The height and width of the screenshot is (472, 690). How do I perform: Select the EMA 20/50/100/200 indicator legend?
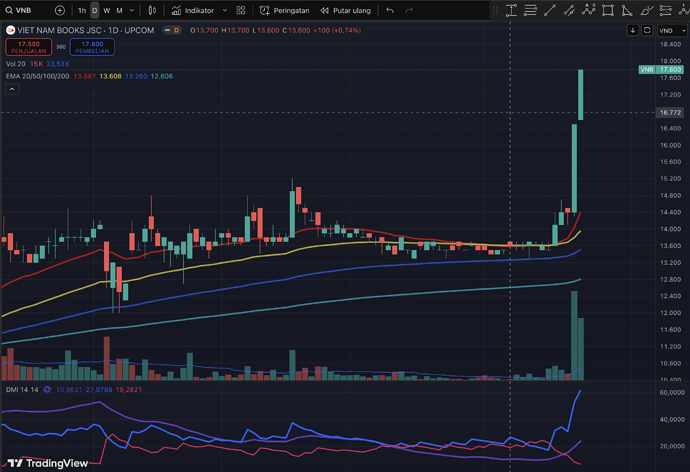(37, 76)
